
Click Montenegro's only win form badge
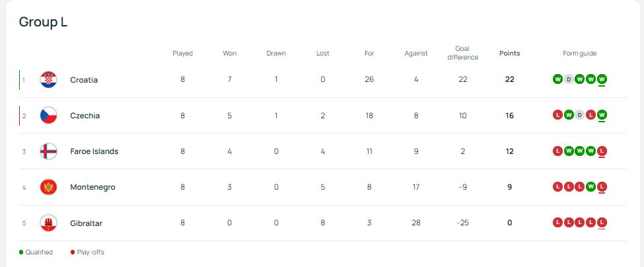point(590,187)
